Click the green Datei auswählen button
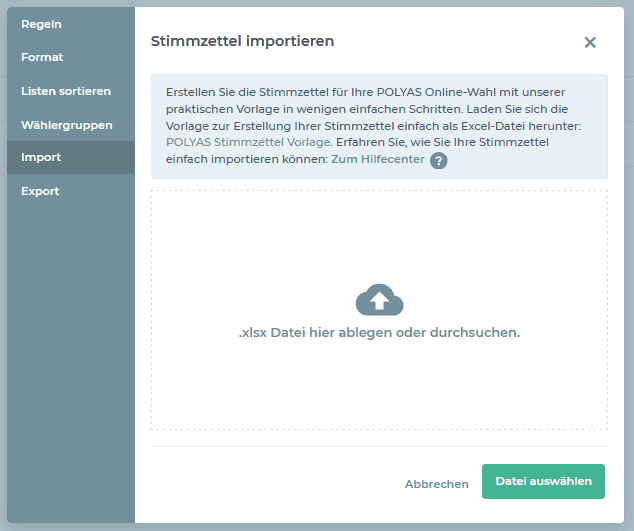Screen dimensions: 634x531 click(543, 481)
